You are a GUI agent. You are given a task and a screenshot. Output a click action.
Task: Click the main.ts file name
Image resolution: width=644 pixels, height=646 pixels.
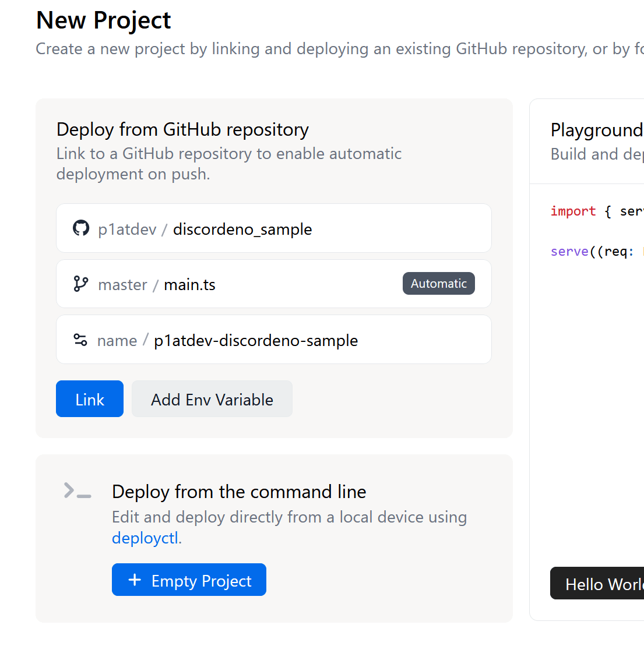[189, 285]
